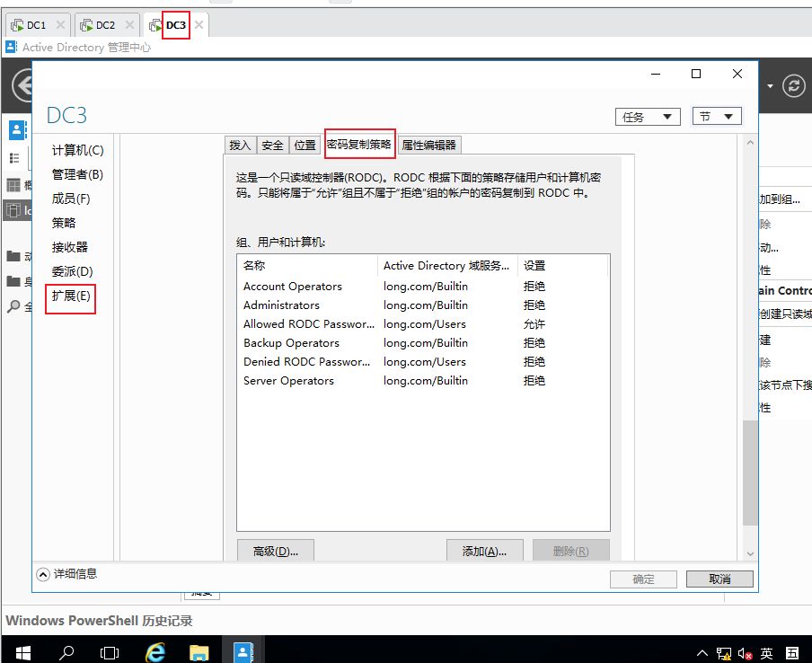Click the refresh icon in Administrative Center
812x663 pixels.
[x=794, y=86]
